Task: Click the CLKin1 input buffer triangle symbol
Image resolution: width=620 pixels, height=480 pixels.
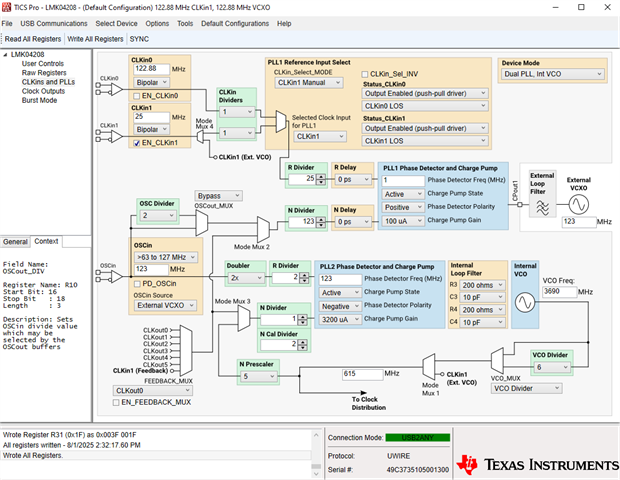Action: coord(117,136)
